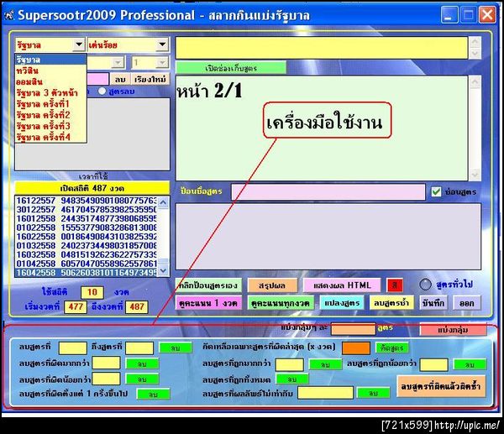Minimize the Supersootr2009 window
This screenshot has width=504, height=434.
(449, 15)
